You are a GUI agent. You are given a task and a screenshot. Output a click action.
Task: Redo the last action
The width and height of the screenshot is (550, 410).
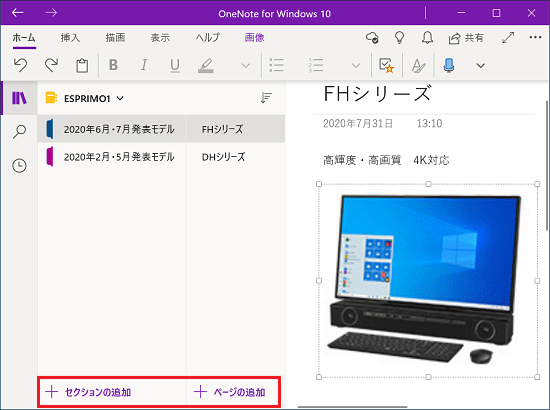52,65
